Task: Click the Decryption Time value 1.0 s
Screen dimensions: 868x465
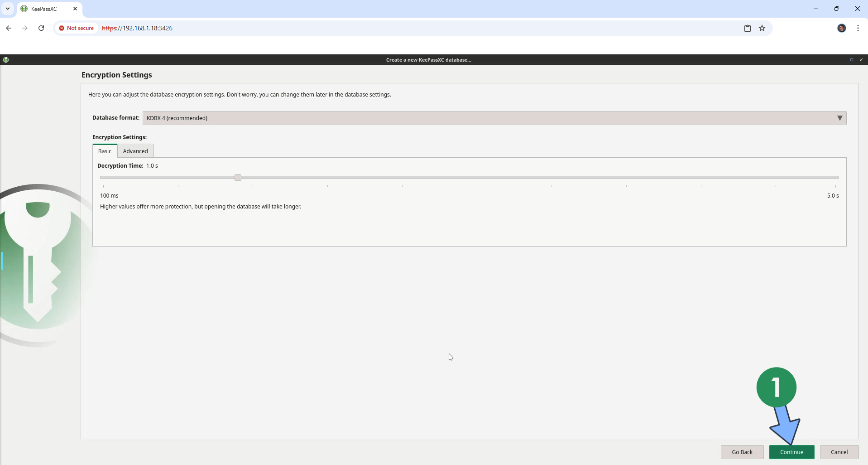Action: tap(152, 166)
